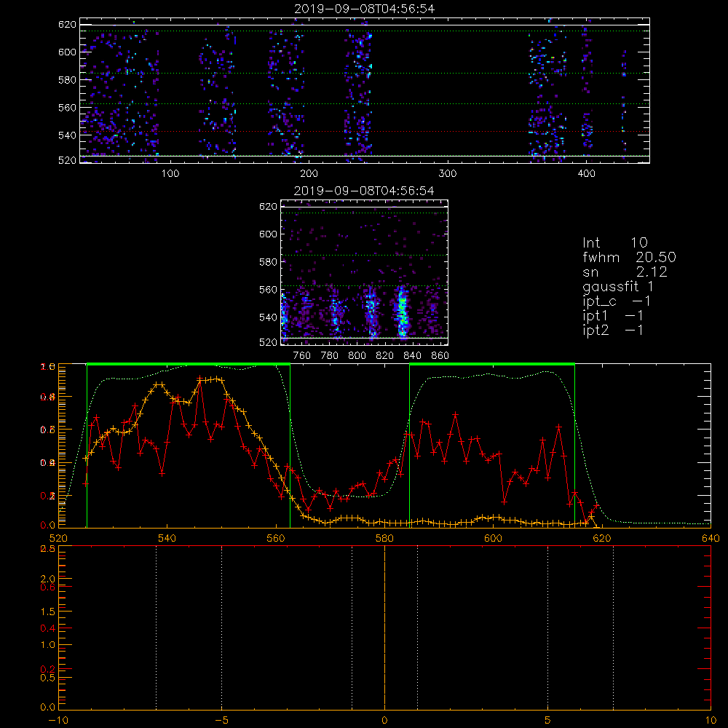Click x-axis label 840 on middle plot
Screen dimensions: 728x728
coord(412,356)
